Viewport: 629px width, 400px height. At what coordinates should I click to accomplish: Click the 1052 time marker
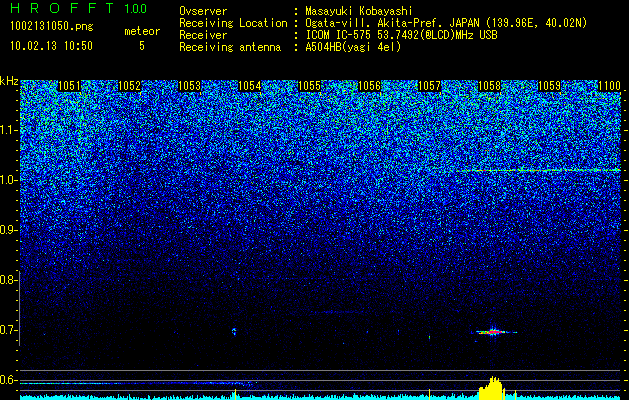(x=130, y=86)
